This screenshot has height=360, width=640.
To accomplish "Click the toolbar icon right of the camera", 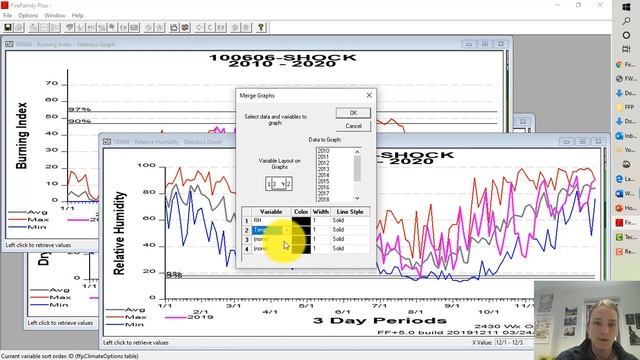I will pos(185,27).
